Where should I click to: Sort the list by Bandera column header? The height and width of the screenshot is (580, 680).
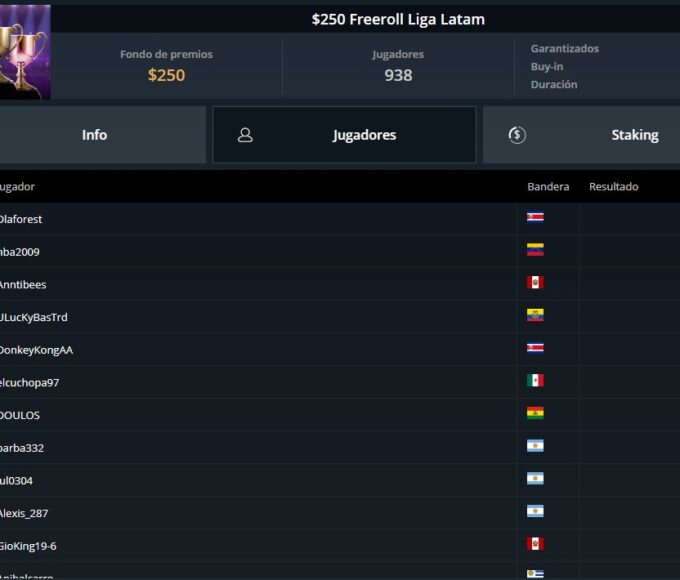click(x=548, y=187)
